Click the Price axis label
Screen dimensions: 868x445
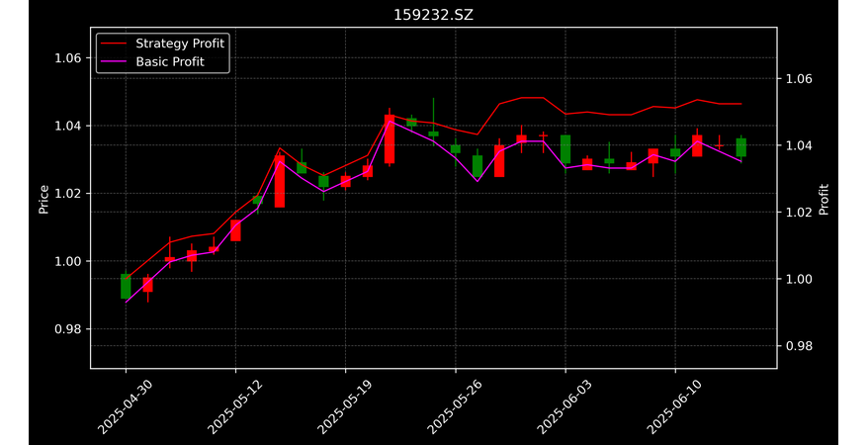43,200
